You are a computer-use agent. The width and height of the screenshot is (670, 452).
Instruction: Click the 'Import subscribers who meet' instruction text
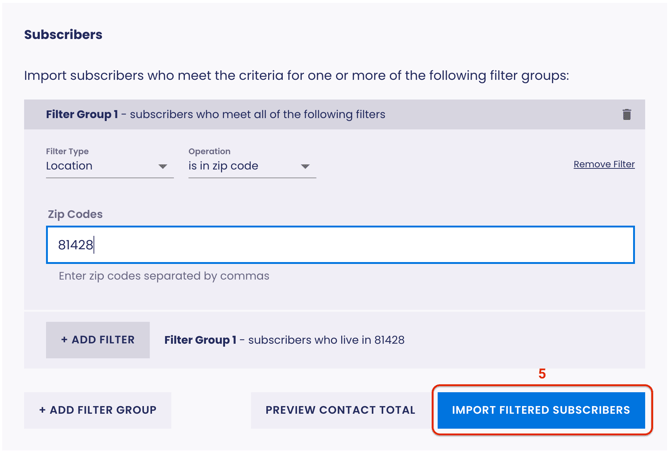pos(296,75)
